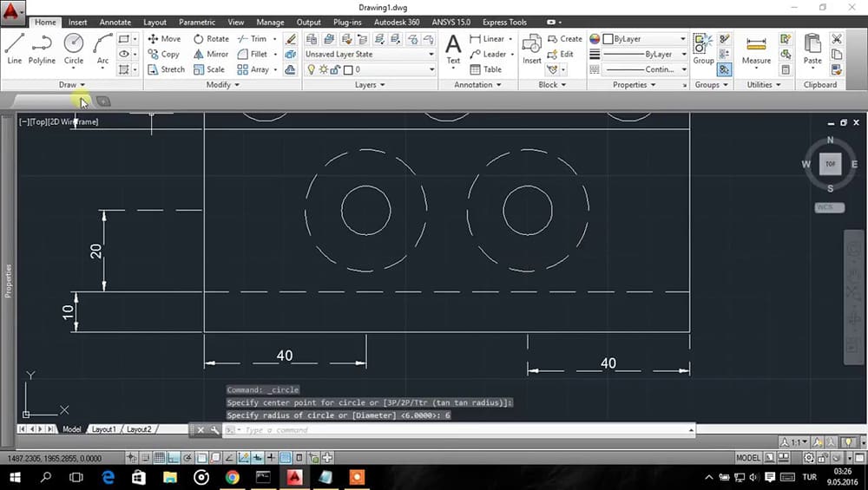Image resolution: width=868 pixels, height=490 pixels.
Task: Pick the Scale tool
Action: pyautogui.click(x=209, y=69)
